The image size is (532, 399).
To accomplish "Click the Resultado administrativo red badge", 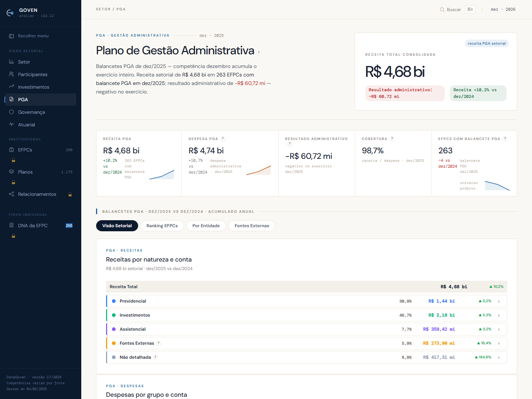I will [x=405, y=93].
